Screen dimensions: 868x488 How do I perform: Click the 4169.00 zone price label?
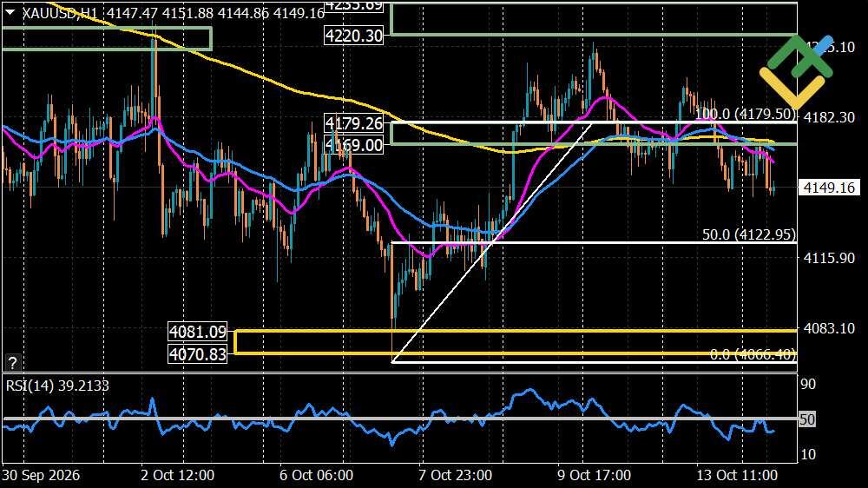[x=354, y=145]
